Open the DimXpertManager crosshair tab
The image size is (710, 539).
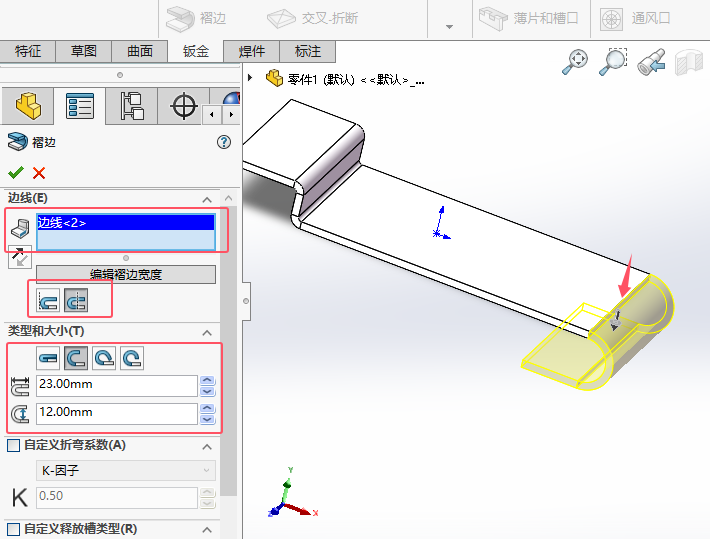pyautogui.click(x=183, y=106)
